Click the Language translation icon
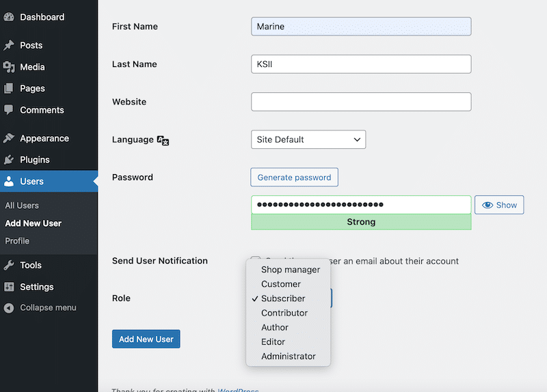The width and height of the screenshot is (547, 392). (163, 141)
